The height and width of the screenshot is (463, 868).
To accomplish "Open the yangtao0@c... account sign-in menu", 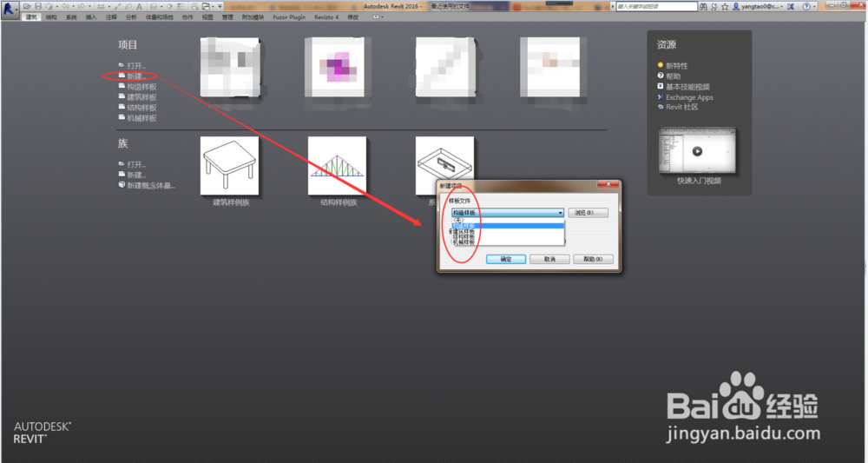I will click(x=757, y=7).
